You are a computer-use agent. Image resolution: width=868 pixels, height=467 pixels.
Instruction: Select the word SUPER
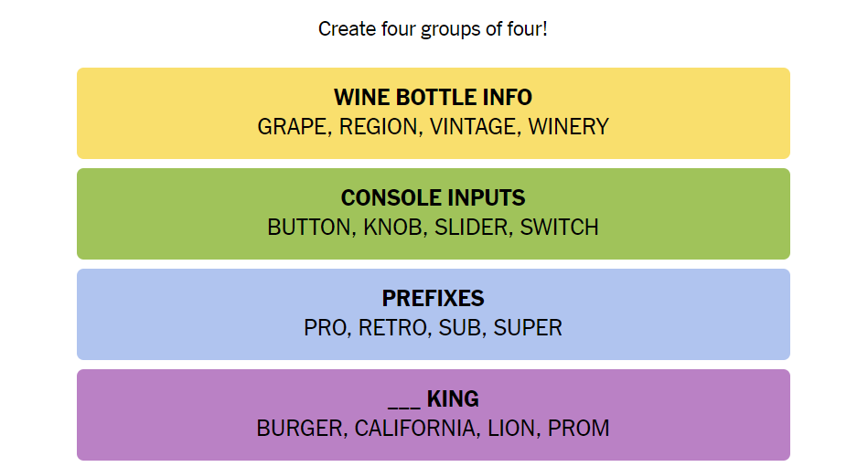click(x=528, y=327)
